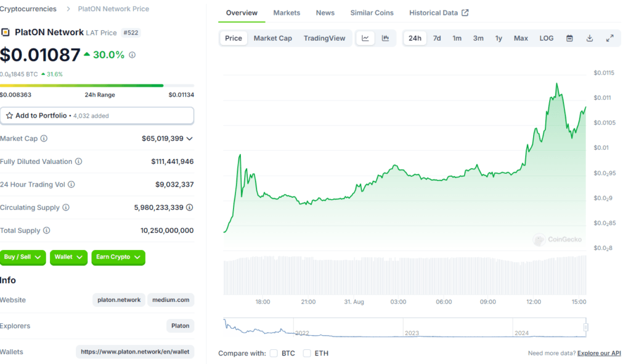
Task: Open Historical Data tab
Action: pos(439,13)
